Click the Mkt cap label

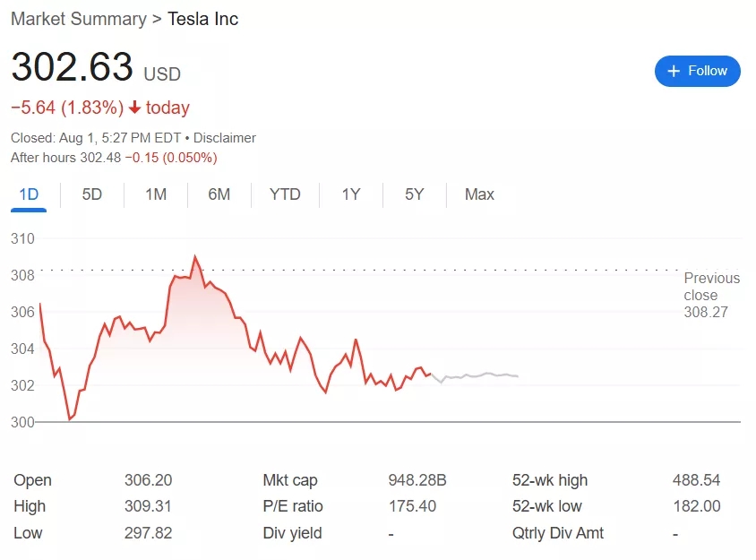pos(290,480)
